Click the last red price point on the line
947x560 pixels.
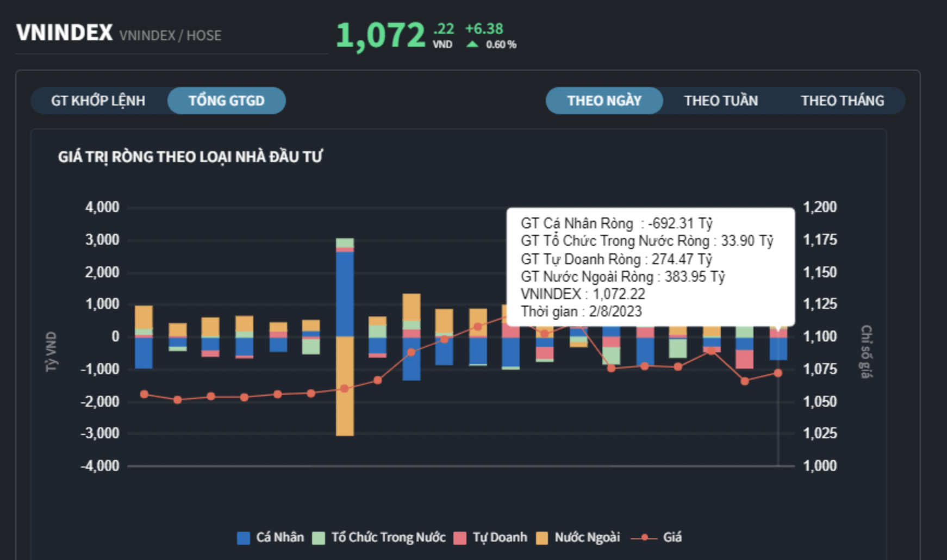coord(778,373)
